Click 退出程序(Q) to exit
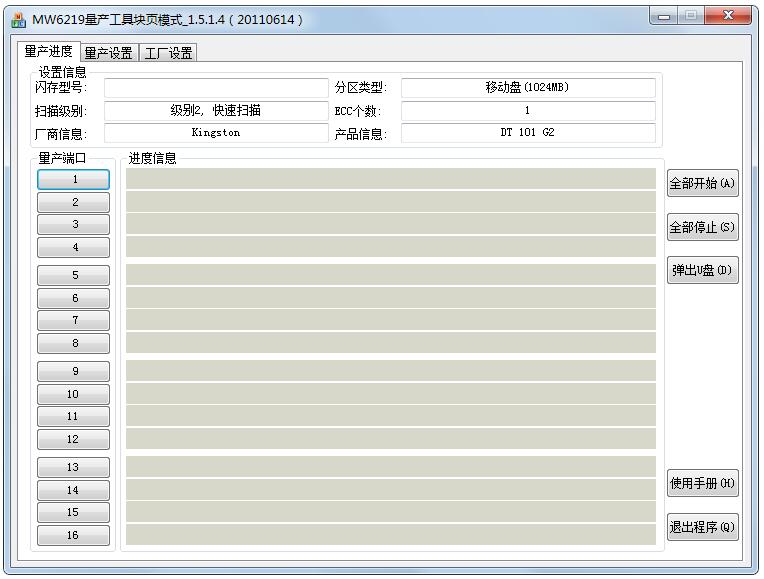This screenshot has height=579, width=764. pyautogui.click(x=702, y=527)
